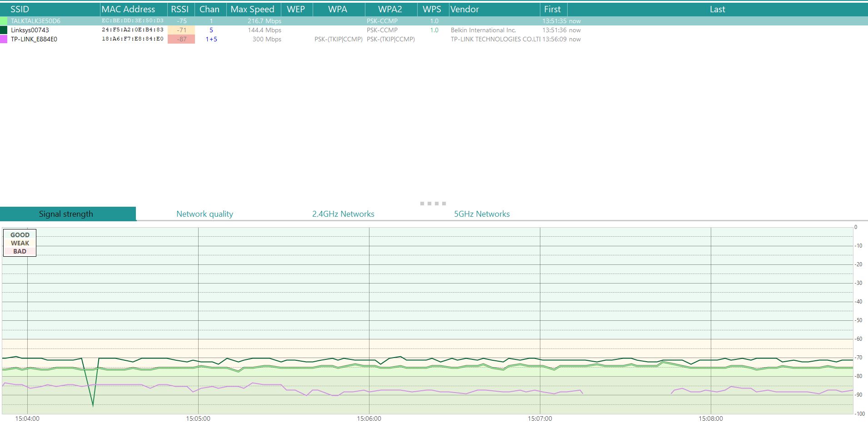The width and height of the screenshot is (868, 428).
Task: Click the GOOD WEAK BAD legend box
Action: [20, 243]
